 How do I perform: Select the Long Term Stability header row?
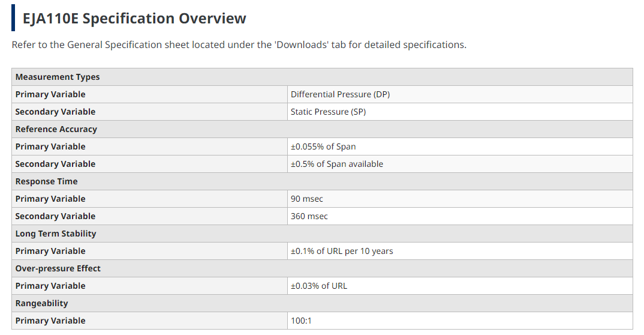322,234
